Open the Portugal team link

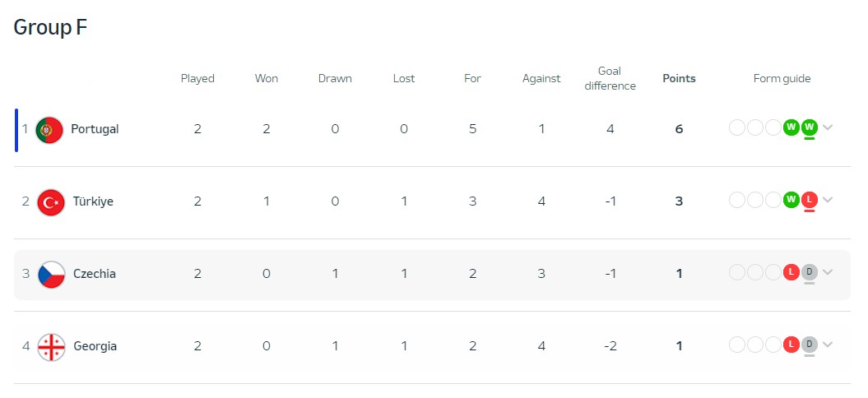click(x=95, y=129)
